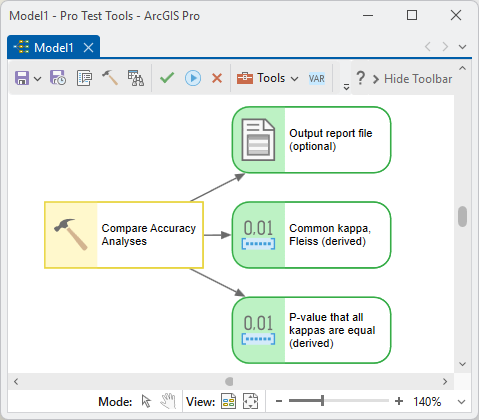Insert a variable with VAR icon
This screenshot has height=420, width=479.
pyautogui.click(x=316, y=79)
